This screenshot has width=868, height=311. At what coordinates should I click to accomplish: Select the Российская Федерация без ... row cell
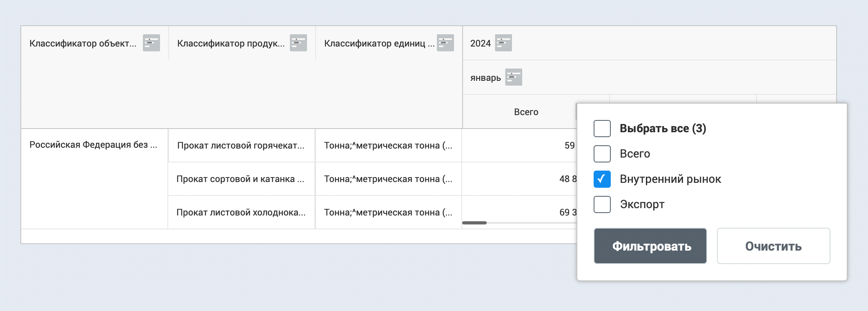pos(93,145)
